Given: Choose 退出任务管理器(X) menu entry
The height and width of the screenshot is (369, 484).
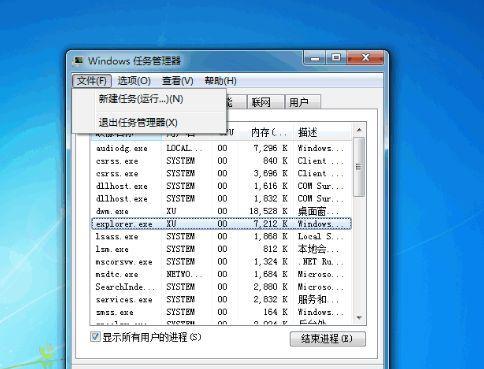Looking at the screenshot, I should 149,122.
